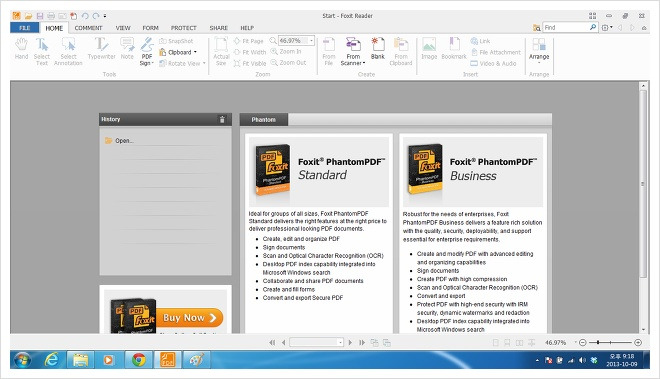The height and width of the screenshot is (379, 660).
Task: Select the Hand tool
Action: click(x=21, y=48)
